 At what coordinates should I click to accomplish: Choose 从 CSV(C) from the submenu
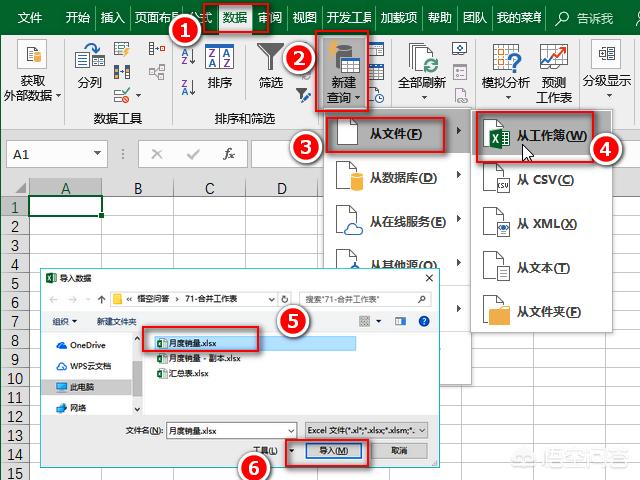[541, 180]
